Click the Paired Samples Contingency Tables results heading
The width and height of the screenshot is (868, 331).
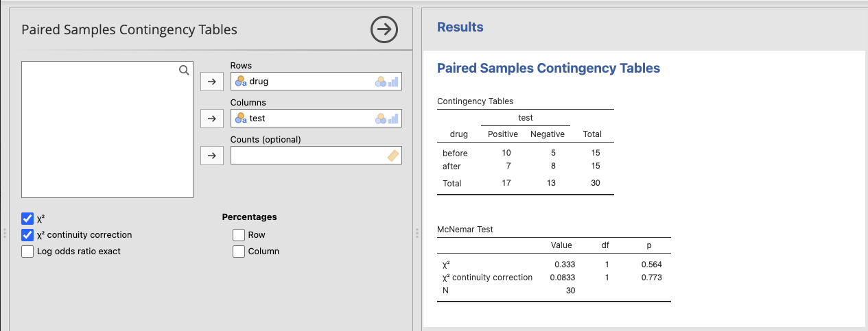(x=548, y=69)
